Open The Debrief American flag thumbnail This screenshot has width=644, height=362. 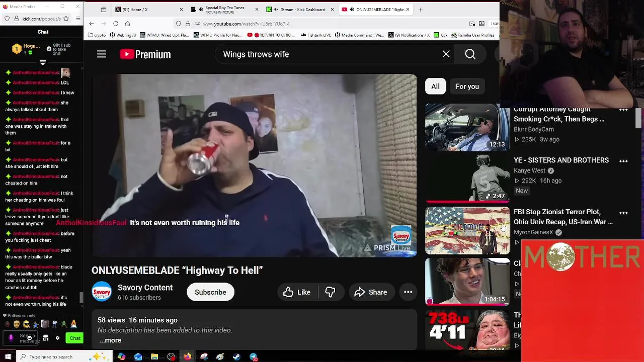click(x=467, y=230)
